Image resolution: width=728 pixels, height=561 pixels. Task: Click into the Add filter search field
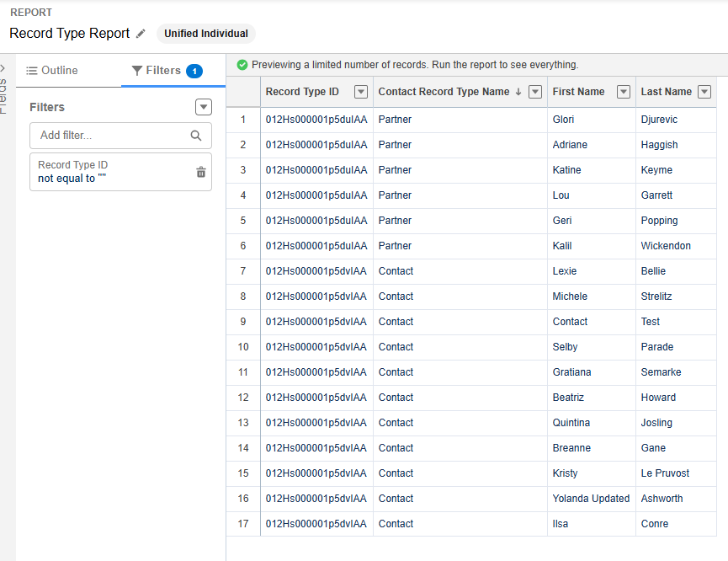click(x=109, y=136)
